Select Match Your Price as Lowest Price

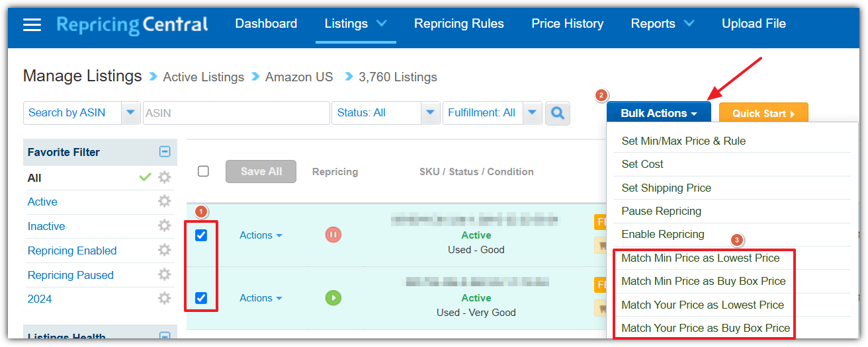(703, 305)
